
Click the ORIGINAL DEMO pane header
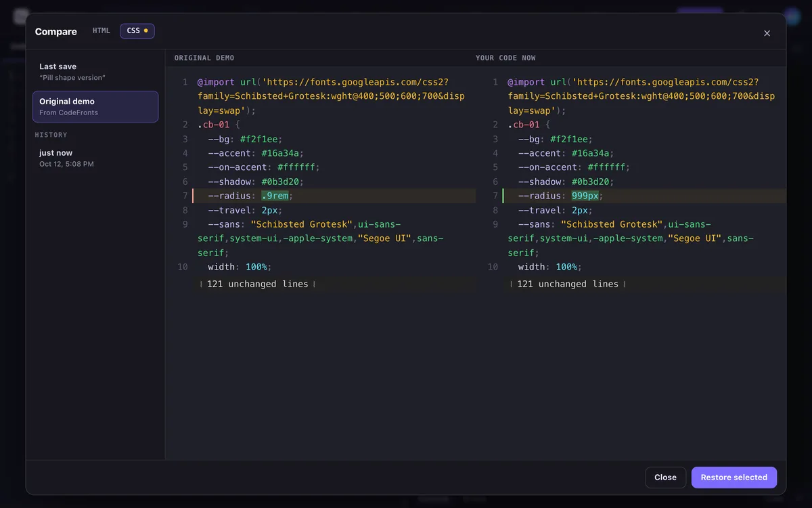[204, 58]
